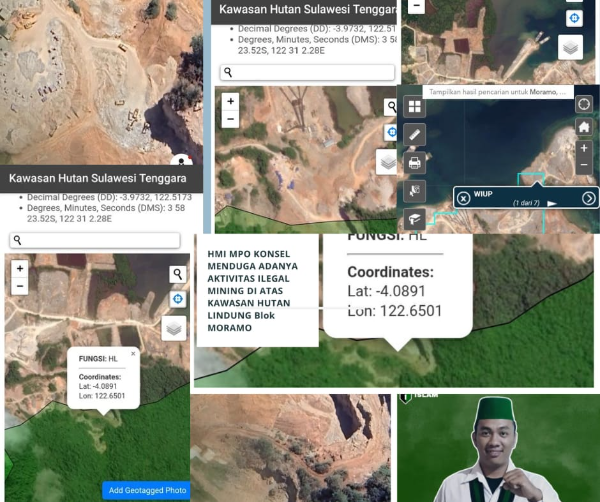This screenshot has width=600, height=502.
Task: Click the blue crosshair icon on the FUNGSI: HL map
Action: point(177,299)
